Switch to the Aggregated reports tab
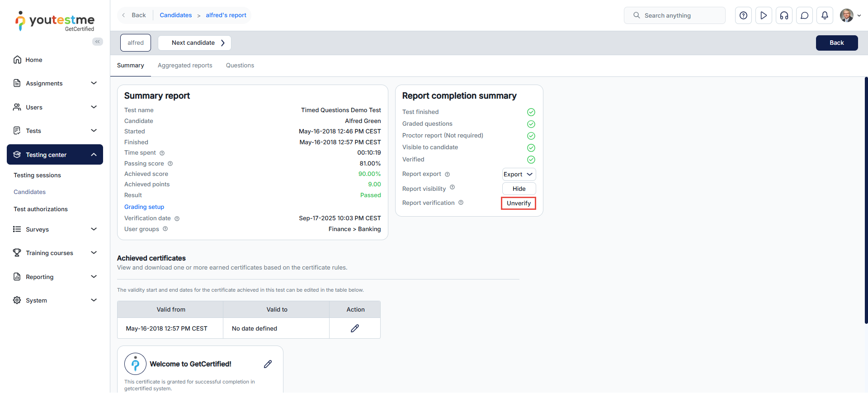Screen dimensions: 868x393 pos(185,66)
